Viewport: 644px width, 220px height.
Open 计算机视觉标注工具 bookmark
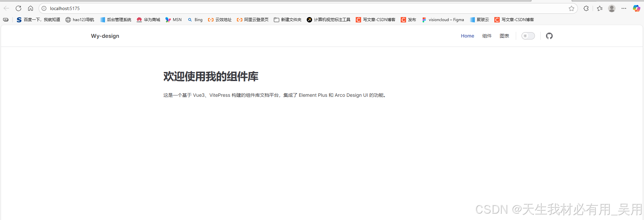coord(329,20)
